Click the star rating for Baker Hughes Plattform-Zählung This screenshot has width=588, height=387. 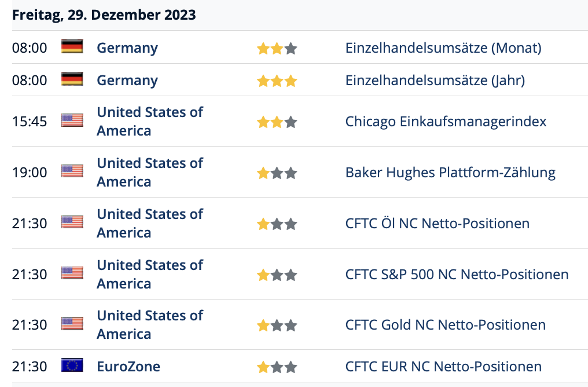277,173
